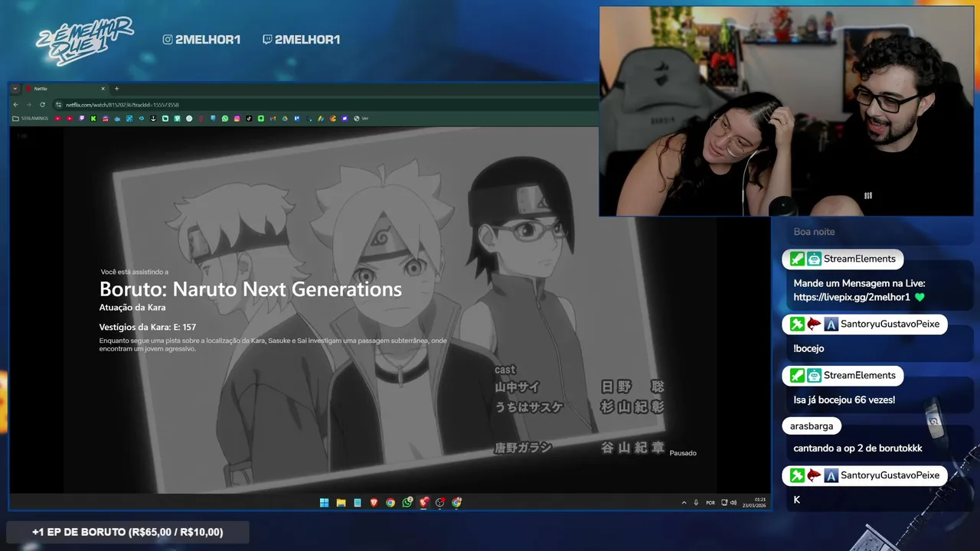Open the green Kick bookmark
Viewport: 980px width, 551px height.
coord(93,119)
